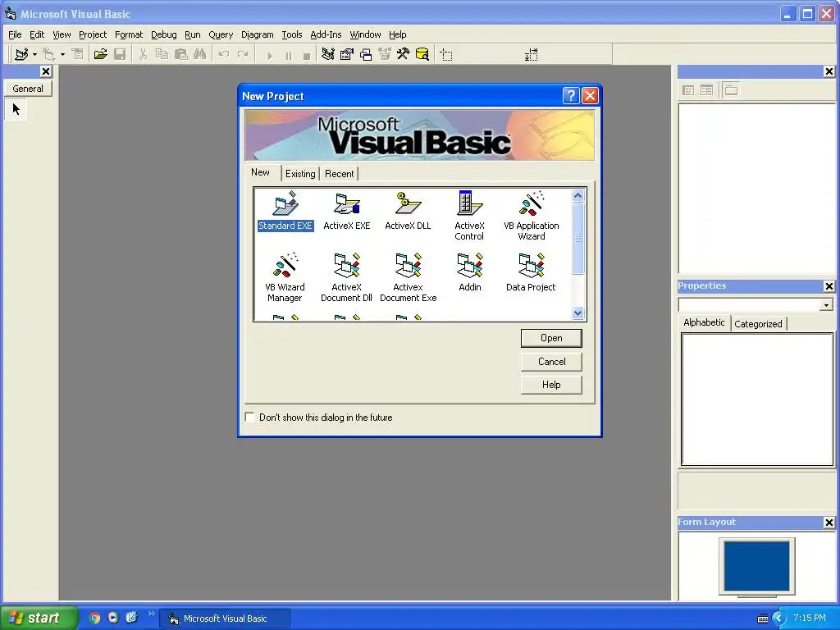Open Properties Window from toolbar icon
The height and width of the screenshot is (630, 840).
pyautogui.click(x=347, y=54)
